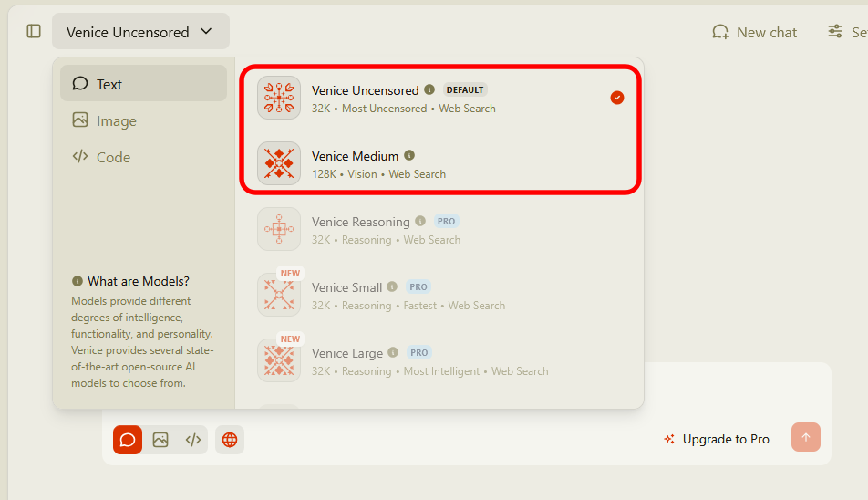Image resolution: width=868 pixels, height=500 pixels.
Task: Click the DEFAULT badge
Action: (465, 89)
